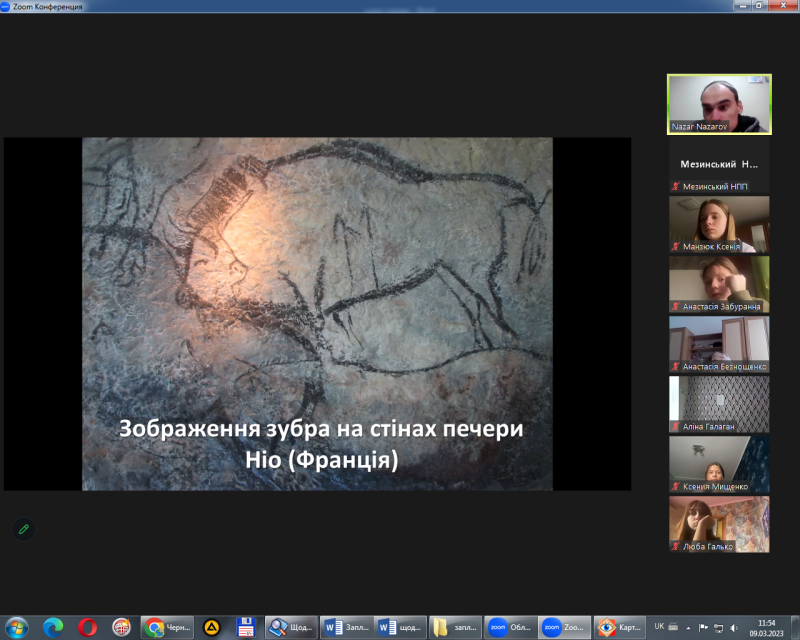
Task: Open Opera browser from the taskbar
Action: pyautogui.click(x=87, y=627)
